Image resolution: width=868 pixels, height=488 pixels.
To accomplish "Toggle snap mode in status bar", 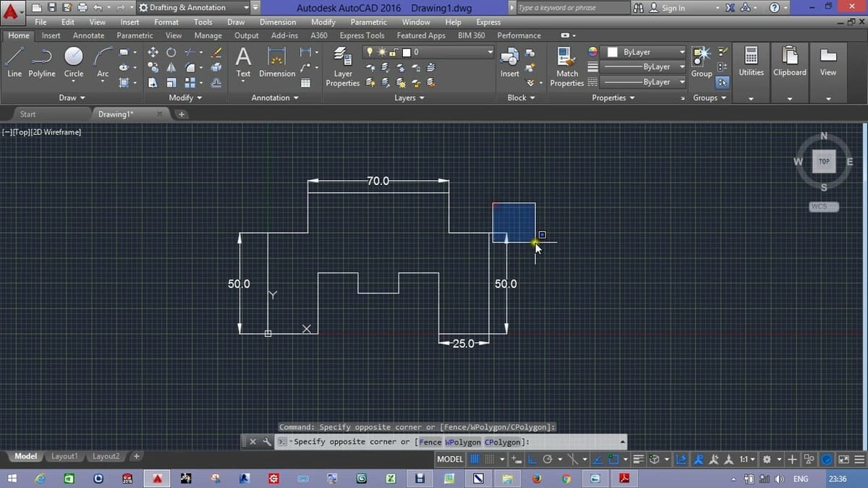I will click(x=490, y=459).
